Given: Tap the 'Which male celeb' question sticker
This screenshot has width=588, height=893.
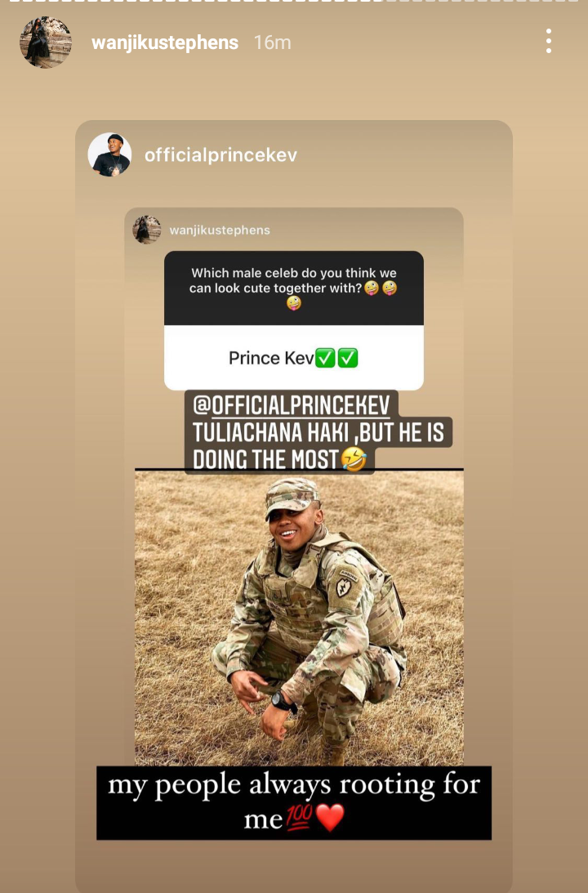Looking at the screenshot, I should click(294, 288).
